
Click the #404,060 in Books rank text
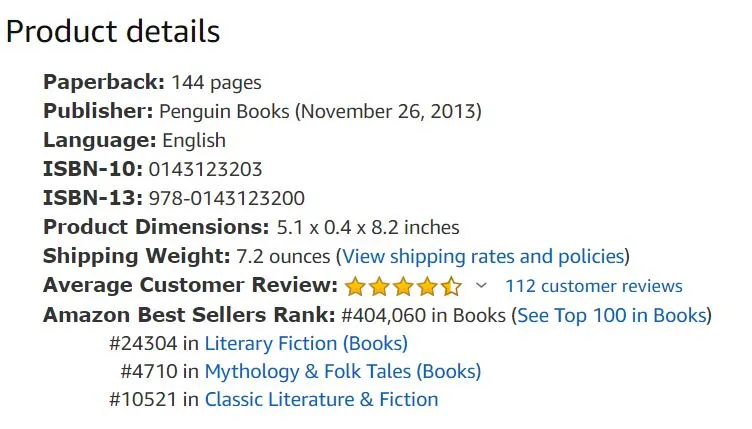[x=424, y=315]
